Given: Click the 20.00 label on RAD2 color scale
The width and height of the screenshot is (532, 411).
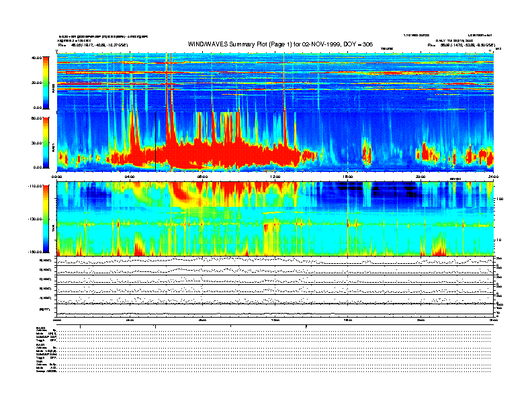Looking at the screenshot, I should pos(36,83).
